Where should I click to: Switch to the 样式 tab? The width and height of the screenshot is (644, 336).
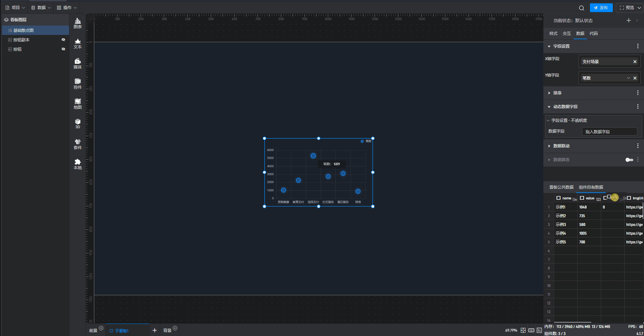553,34
